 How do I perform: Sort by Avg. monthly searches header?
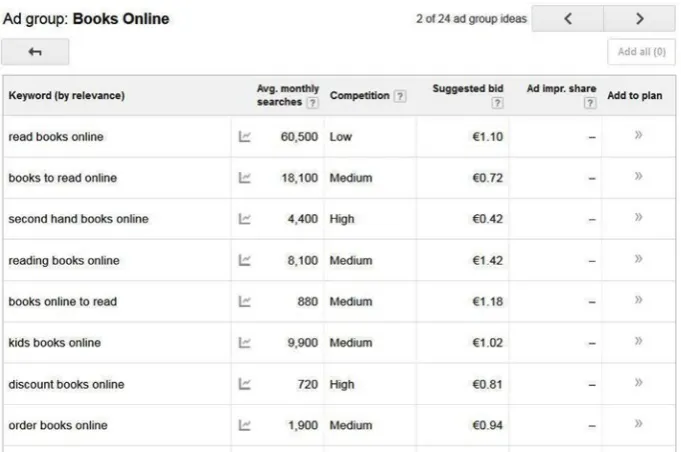(288, 95)
